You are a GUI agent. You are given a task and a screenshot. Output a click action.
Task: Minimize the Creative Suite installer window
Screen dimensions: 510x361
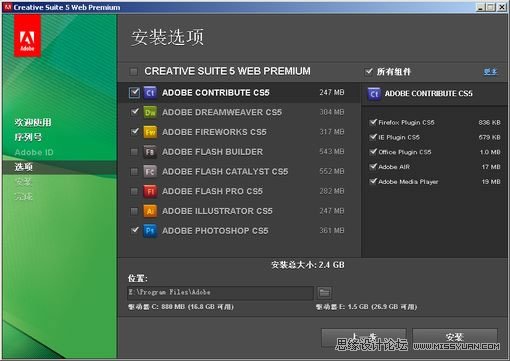pos(480,7)
